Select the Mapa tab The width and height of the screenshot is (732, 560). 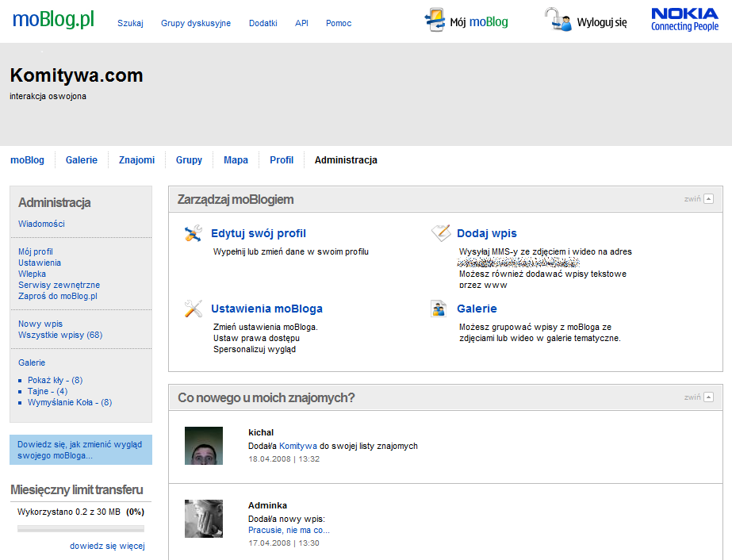coord(236,160)
